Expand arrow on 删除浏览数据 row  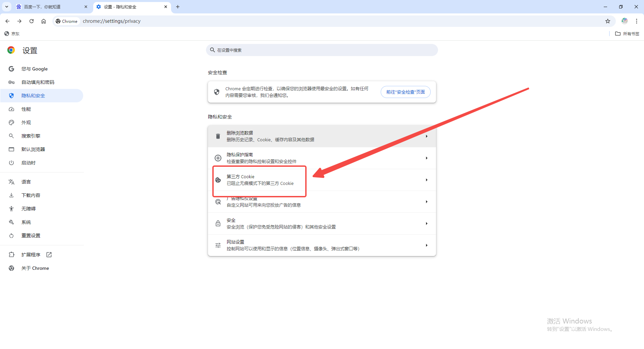427,136
